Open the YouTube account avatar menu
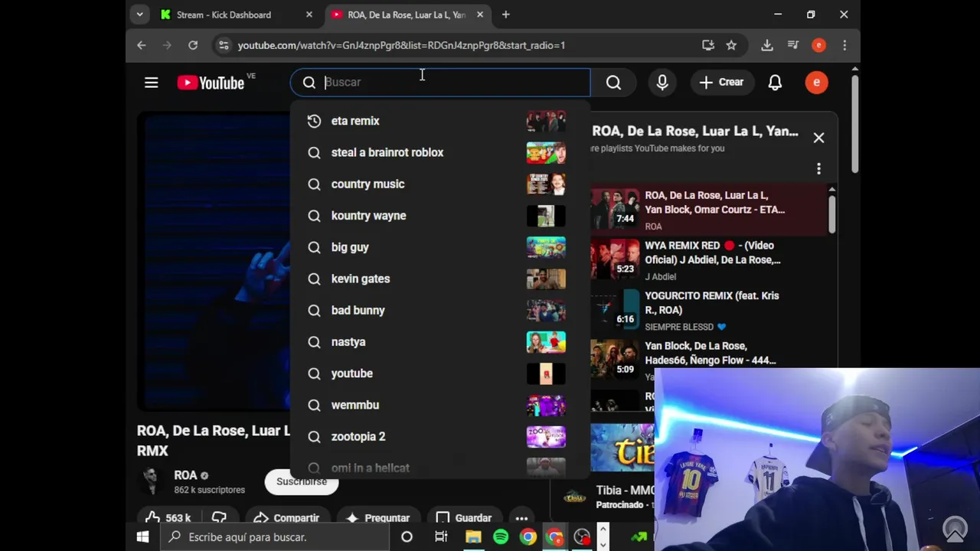980x551 pixels. pyautogui.click(x=816, y=83)
